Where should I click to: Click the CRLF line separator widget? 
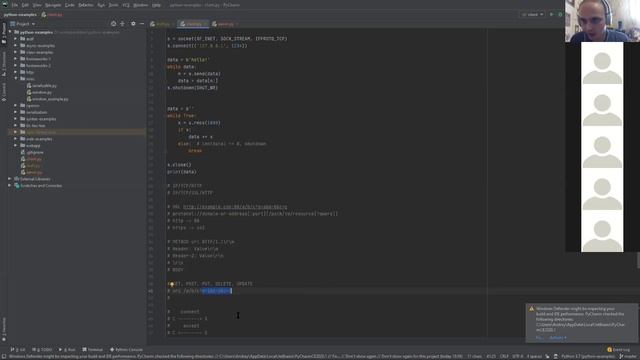(x=504, y=356)
